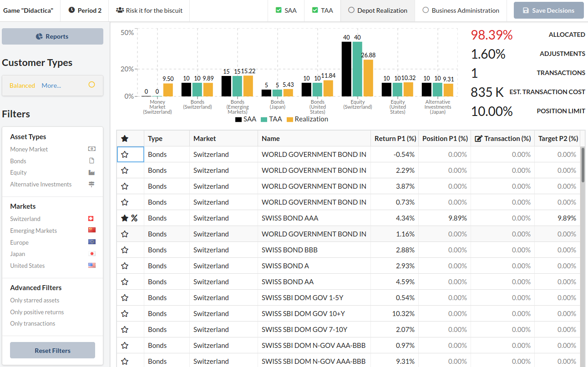Click the Equity chart icon in filters
The width and height of the screenshot is (588, 367).
pos(91,173)
